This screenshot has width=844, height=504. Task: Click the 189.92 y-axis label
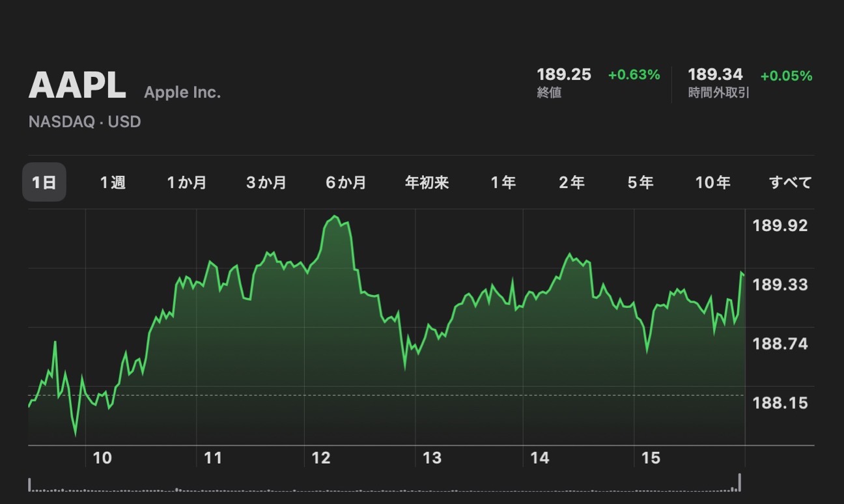(780, 226)
